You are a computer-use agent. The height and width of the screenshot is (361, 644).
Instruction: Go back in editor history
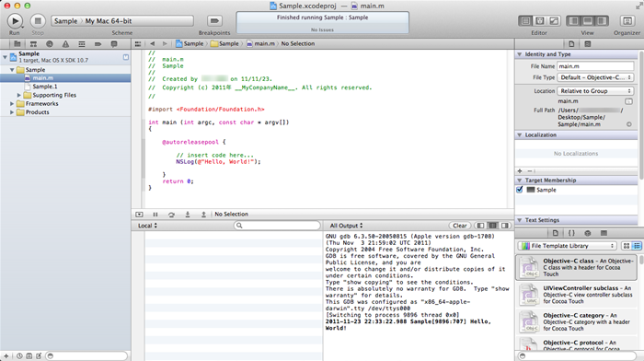coord(153,43)
